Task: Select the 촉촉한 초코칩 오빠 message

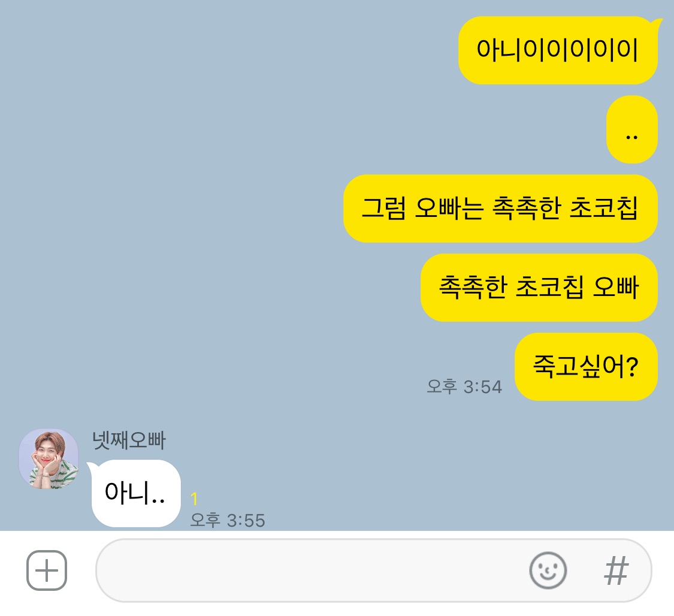Action: (x=539, y=288)
